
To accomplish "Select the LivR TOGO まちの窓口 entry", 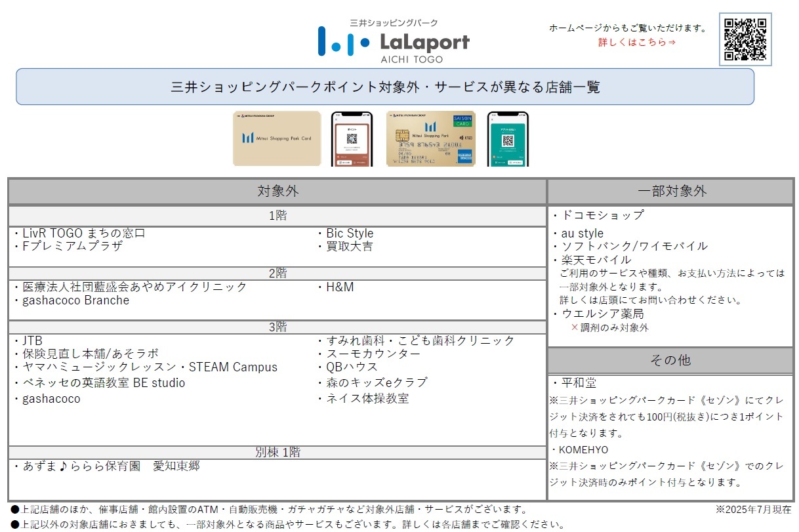I will coord(79,234).
